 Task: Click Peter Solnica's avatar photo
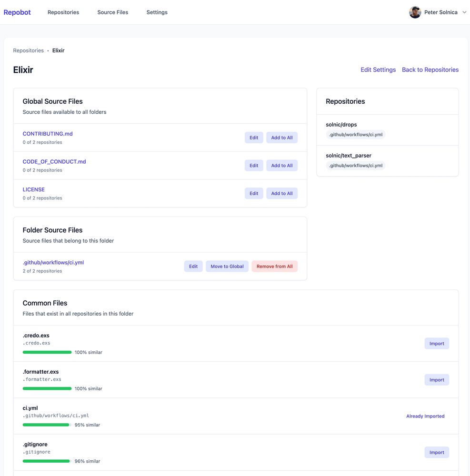415,12
